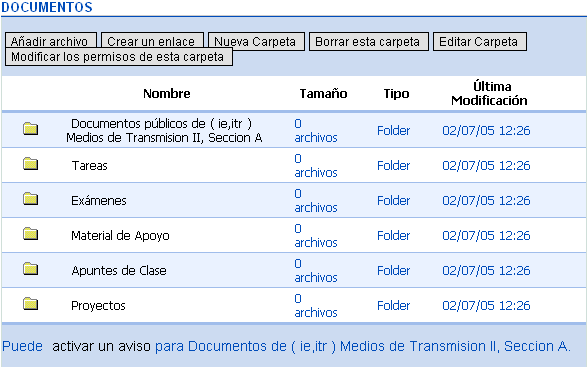
Task: Sort by the Nombre column header
Action: pos(167,94)
